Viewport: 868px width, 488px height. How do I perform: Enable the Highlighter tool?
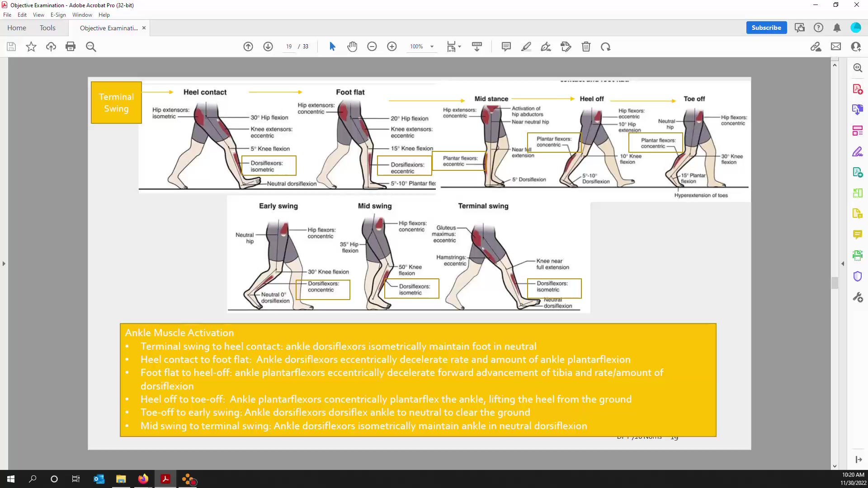pos(526,47)
